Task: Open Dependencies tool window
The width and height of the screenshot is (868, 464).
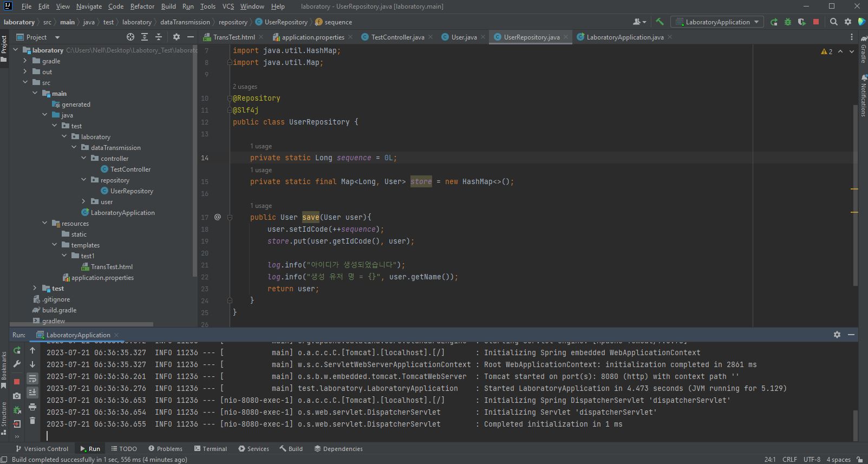Action: 338,449
